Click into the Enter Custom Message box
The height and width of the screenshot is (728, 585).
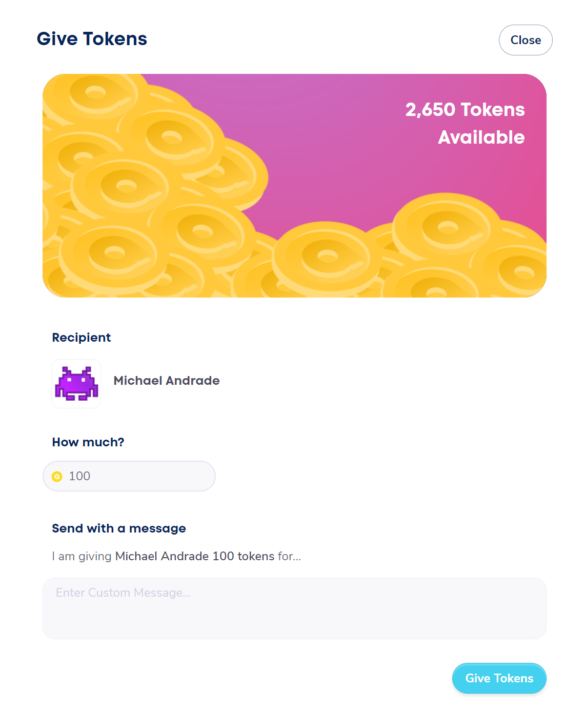294,608
